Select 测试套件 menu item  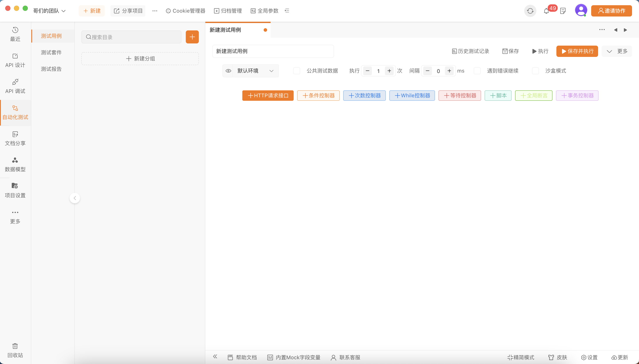coord(51,52)
